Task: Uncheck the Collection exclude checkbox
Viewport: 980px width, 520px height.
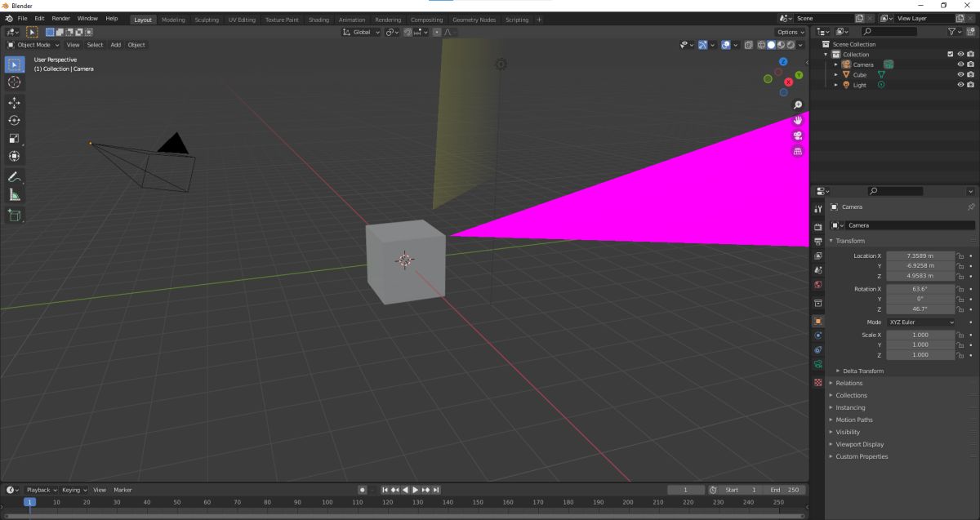Action: coord(950,55)
